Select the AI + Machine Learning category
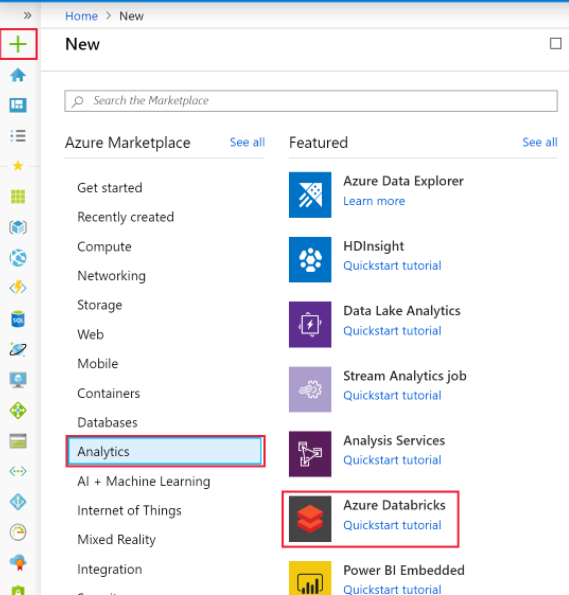 (x=143, y=481)
